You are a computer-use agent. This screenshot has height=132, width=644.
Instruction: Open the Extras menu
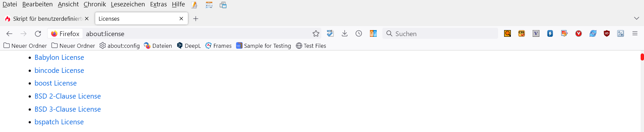point(158,4)
